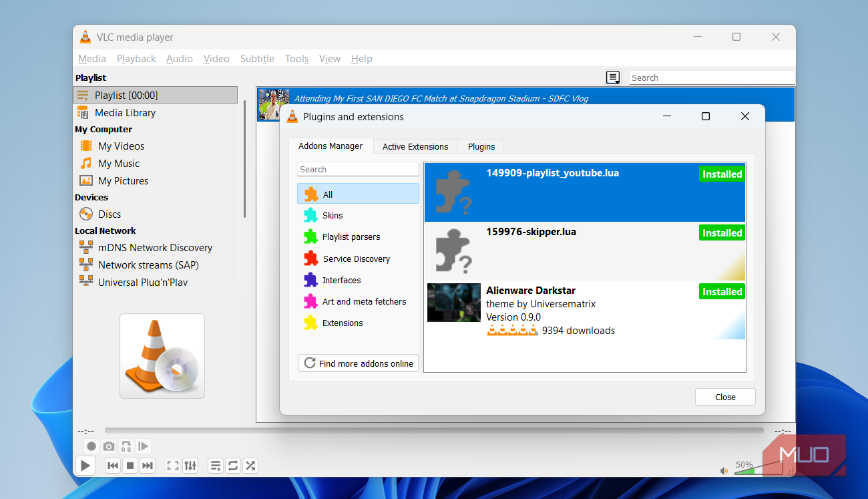This screenshot has width=868, height=499.
Task: Toggle A-B loop button
Action: (126, 446)
